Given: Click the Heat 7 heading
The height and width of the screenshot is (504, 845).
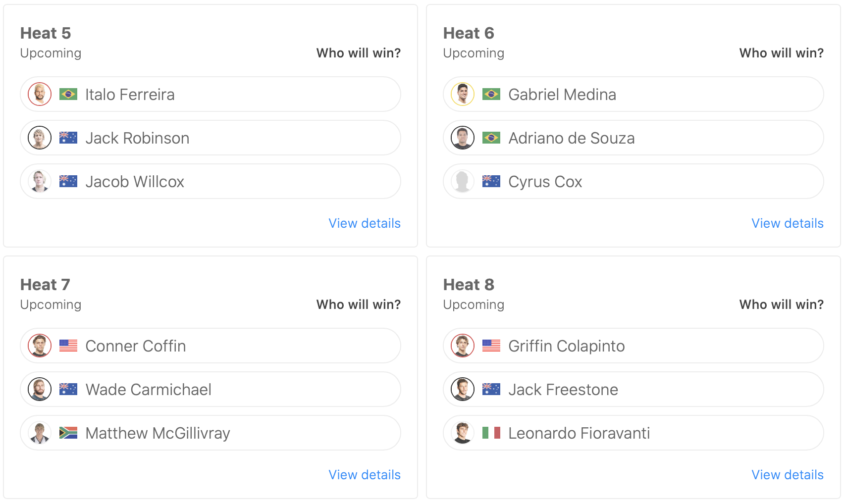Looking at the screenshot, I should [x=45, y=285].
